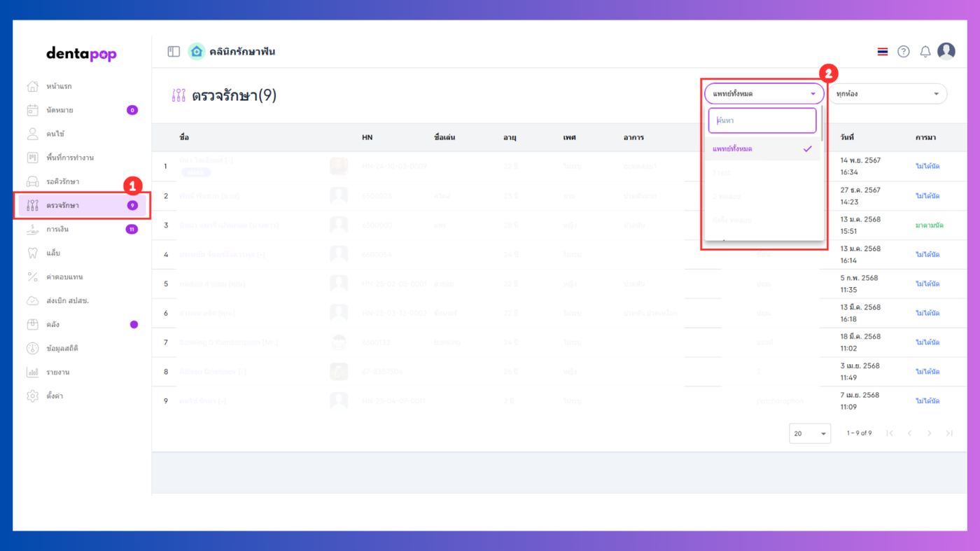Click the ชื่อ column header
The width and height of the screenshot is (980, 551).
[184, 138]
